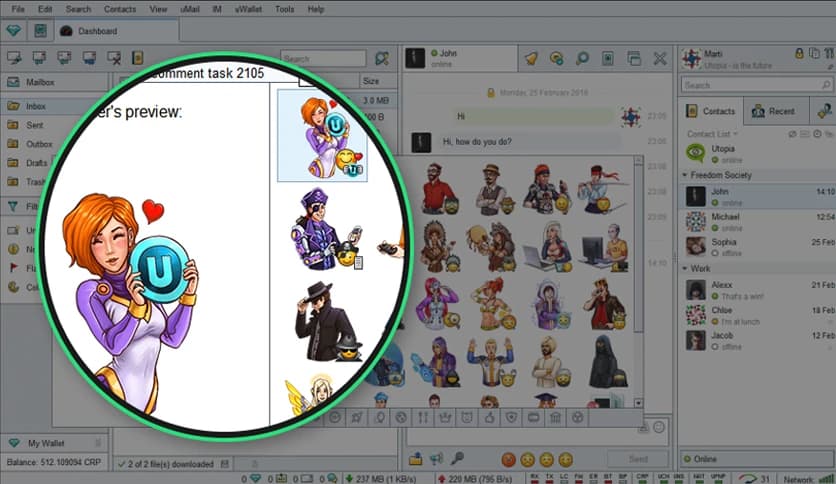
Task: Switch to the Contacts tab
Action: pos(710,111)
